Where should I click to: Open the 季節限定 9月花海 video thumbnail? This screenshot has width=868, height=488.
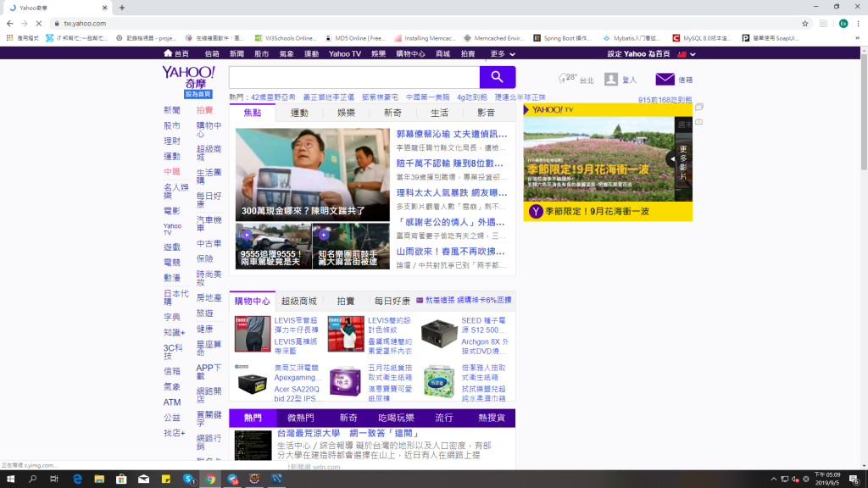(x=599, y=158)
